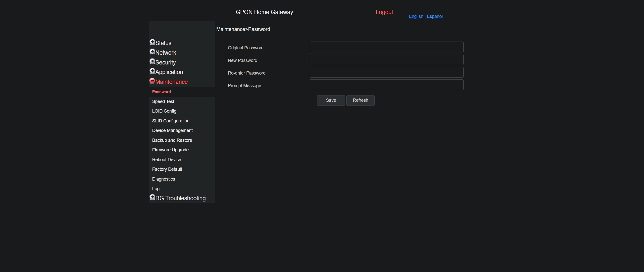
Task: Select Factory Default in the sidebar
Action: [167, 169]
